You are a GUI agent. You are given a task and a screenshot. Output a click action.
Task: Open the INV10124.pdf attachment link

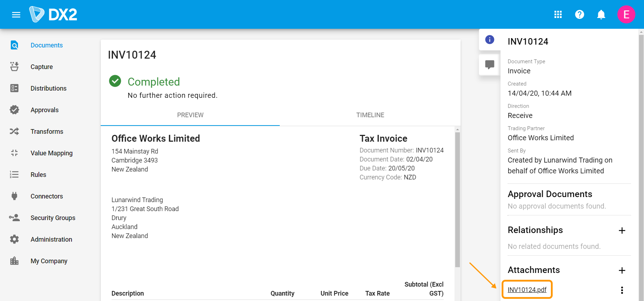(x=527, y=290)
